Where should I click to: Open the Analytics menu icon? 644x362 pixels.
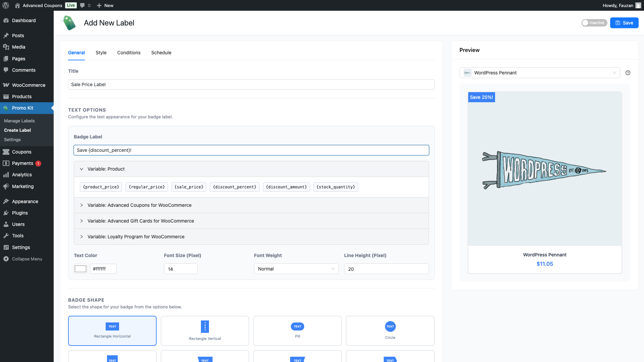[x=6, y=175]
